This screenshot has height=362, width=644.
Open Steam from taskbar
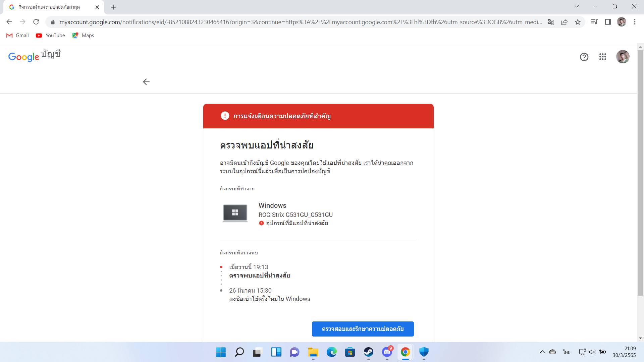[368, 352]
